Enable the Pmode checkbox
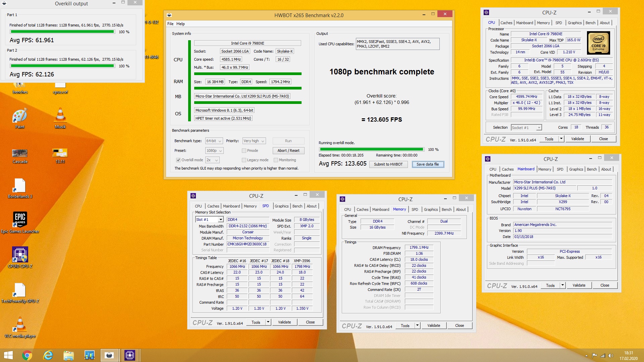 (244, 150)
